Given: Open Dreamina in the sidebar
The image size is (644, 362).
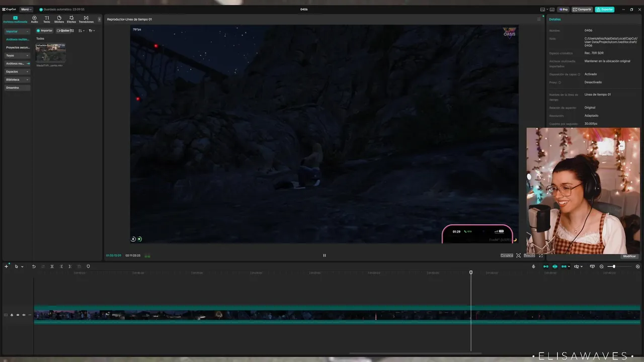Looking at the screenshot, I should (x=18, y=87).
